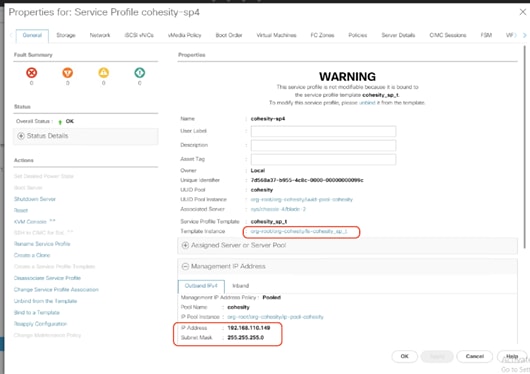Click the Description input field
Image resolution: width=530 pixels, height=374 pixels.
(x=323, y=145)
